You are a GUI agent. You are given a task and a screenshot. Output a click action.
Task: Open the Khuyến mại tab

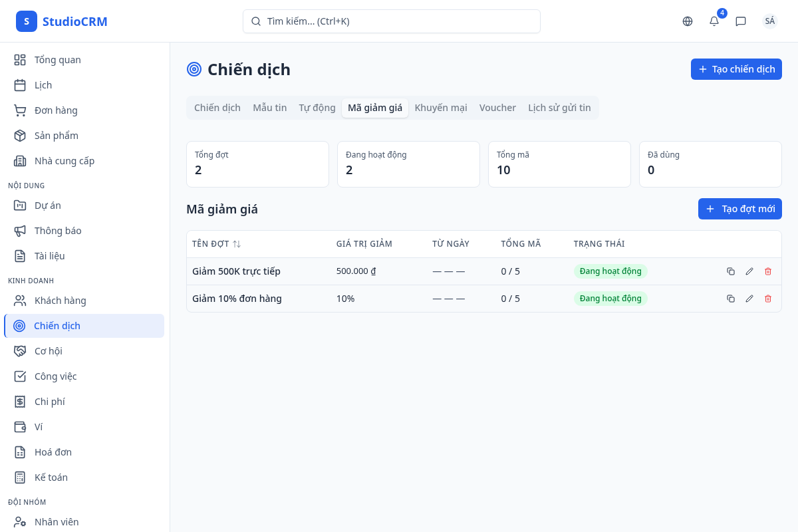point(440,108)
